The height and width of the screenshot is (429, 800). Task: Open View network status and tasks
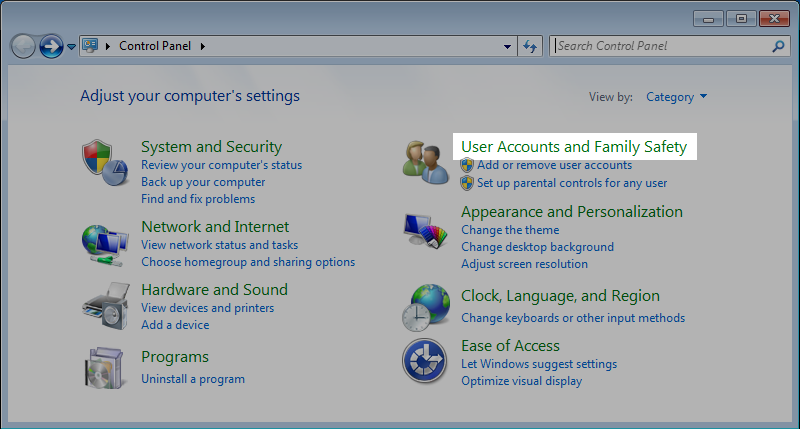219,245
